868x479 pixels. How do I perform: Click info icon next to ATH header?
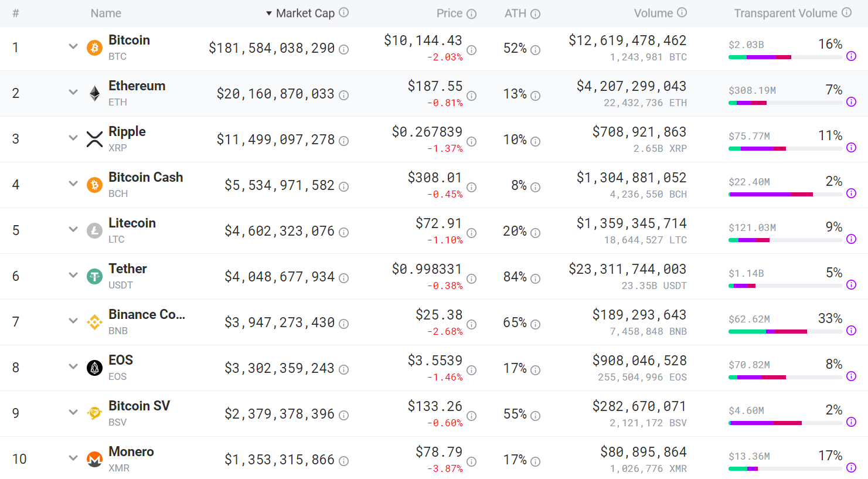[536, 14]
